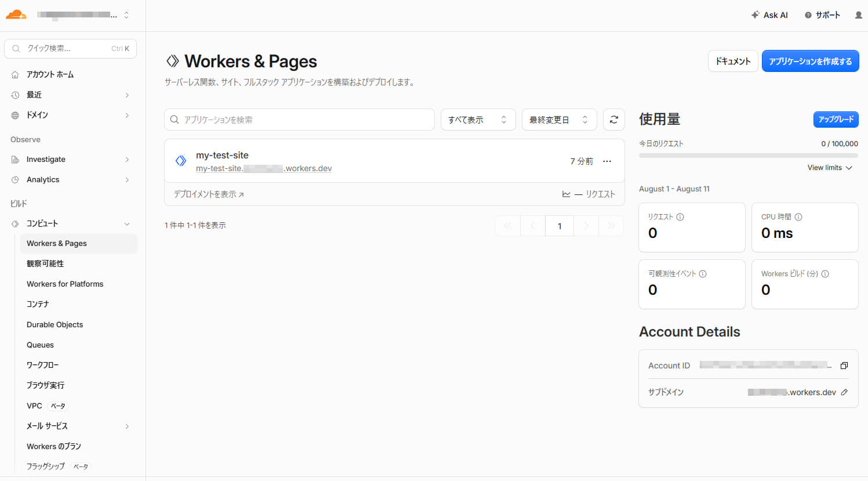Click the info icon beside Workers ビルド

[825, 274]
